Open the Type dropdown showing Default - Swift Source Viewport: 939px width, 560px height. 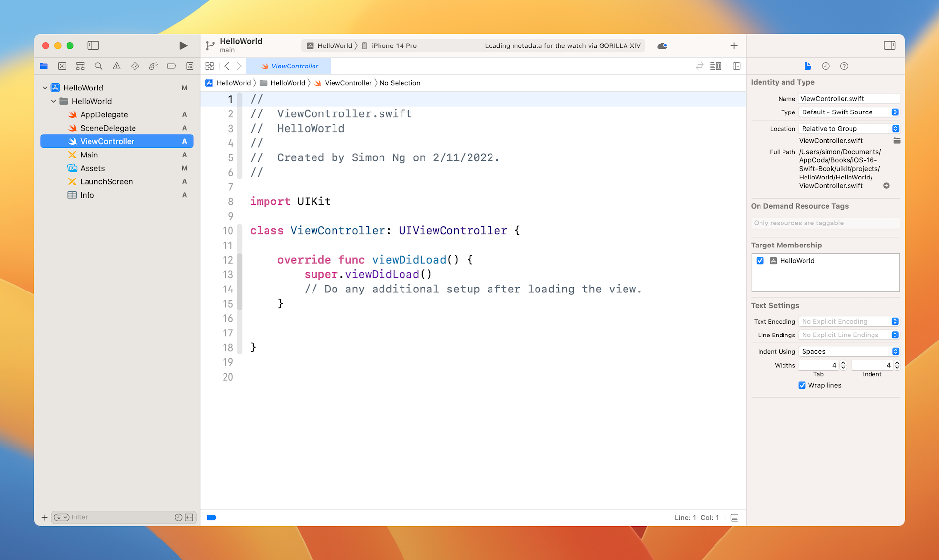(895, 112)
